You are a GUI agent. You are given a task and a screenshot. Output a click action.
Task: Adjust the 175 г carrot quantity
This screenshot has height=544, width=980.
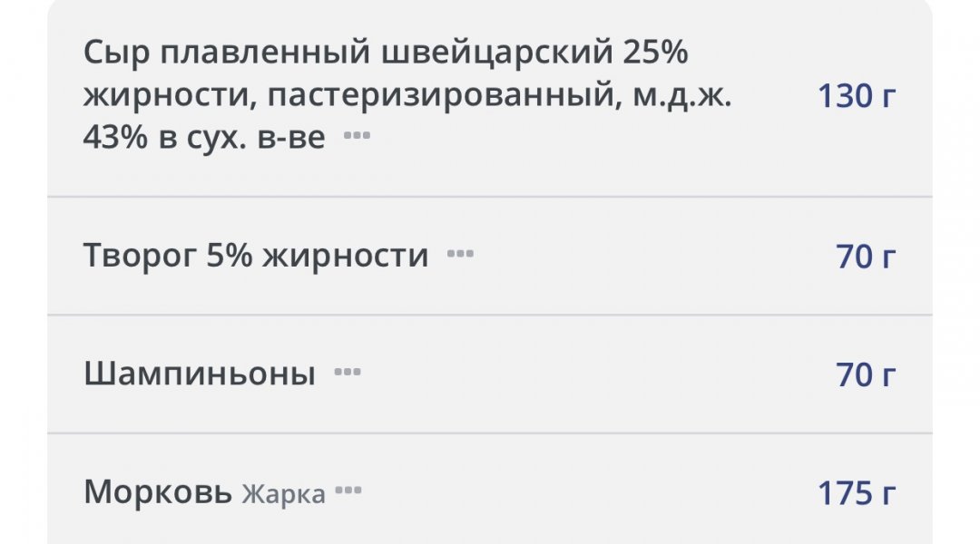[x=857, y=493]
